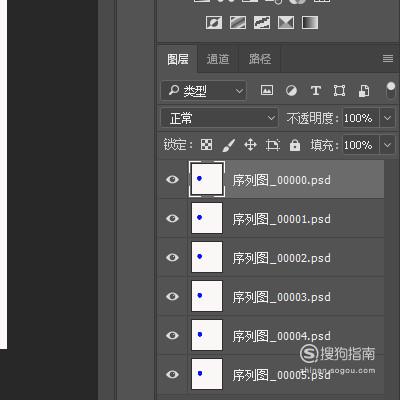
Task: Click thumbnail of 序列图_00003.psd layer
Action: (207, 296)
